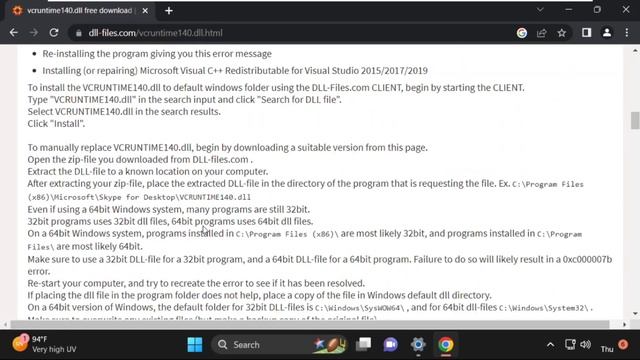Click the sentence starting "If placing the dll file"
The width and height of the screenshot is (640, 360).
[260, 295]
